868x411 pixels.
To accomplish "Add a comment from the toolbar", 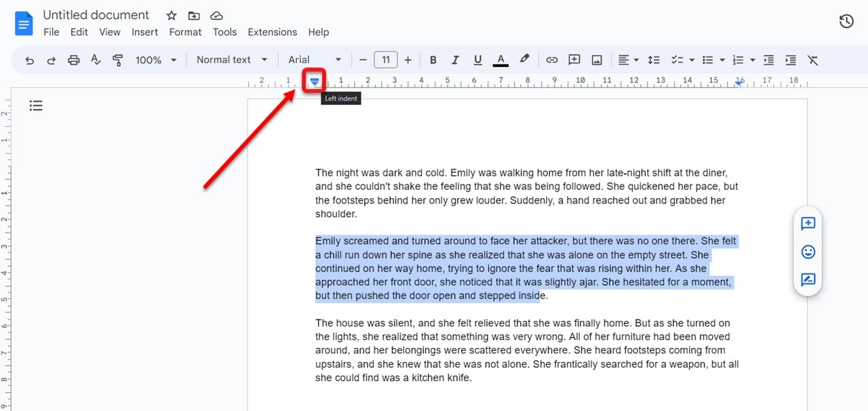I will (x=574, y=60).
